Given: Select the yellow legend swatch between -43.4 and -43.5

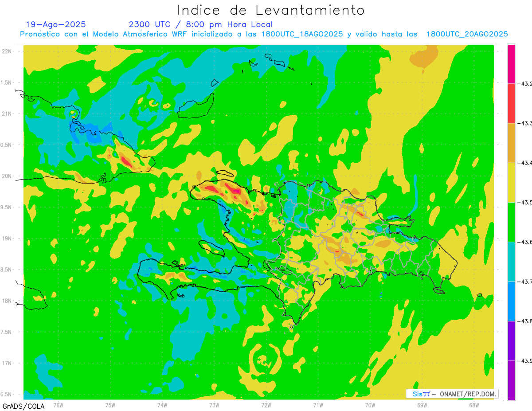Looking at the screenshot, I should [511, 182].
